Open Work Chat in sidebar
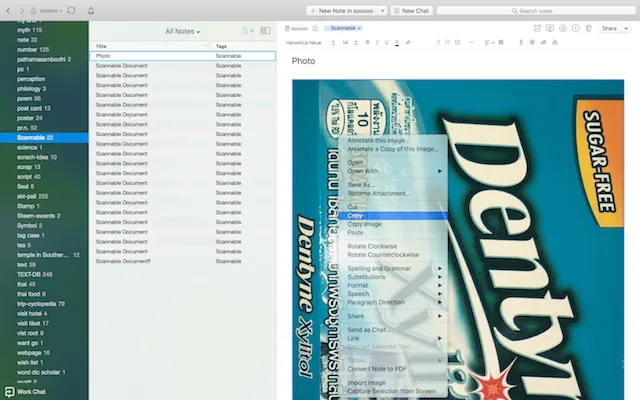The height and width of the screenshot is (400, 640). click(26, 392)
